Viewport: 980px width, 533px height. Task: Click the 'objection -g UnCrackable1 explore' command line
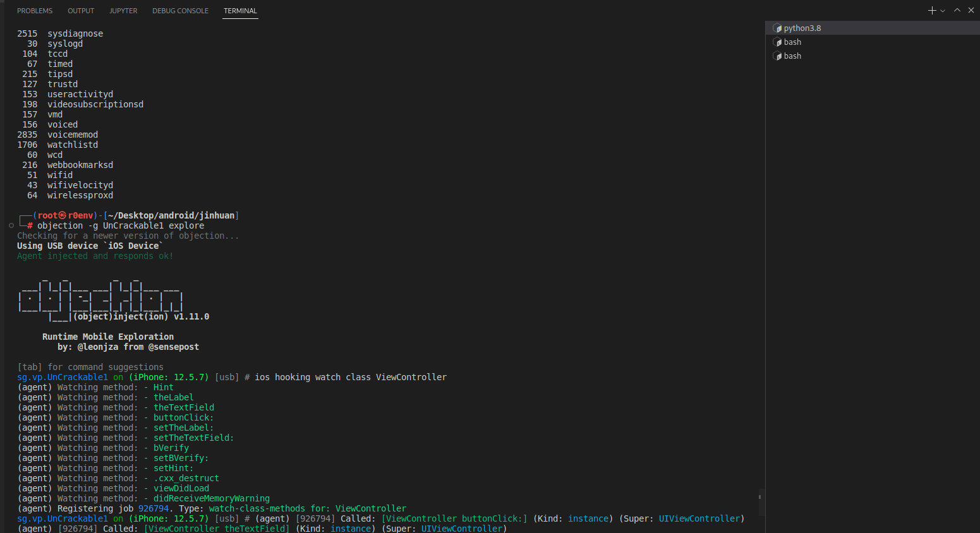click(x=121, y=226)
